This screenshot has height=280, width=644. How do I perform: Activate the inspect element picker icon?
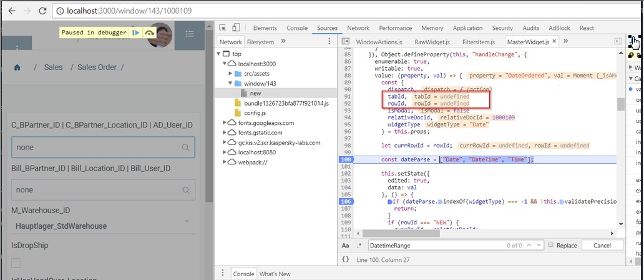click(x=223, y=28)
